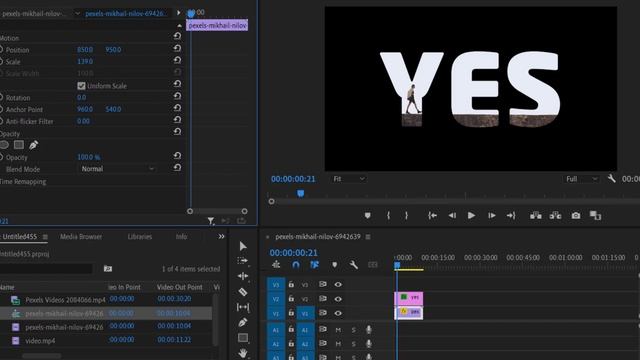Open the Fit zoom level dropdown

(x=348, y=179)
